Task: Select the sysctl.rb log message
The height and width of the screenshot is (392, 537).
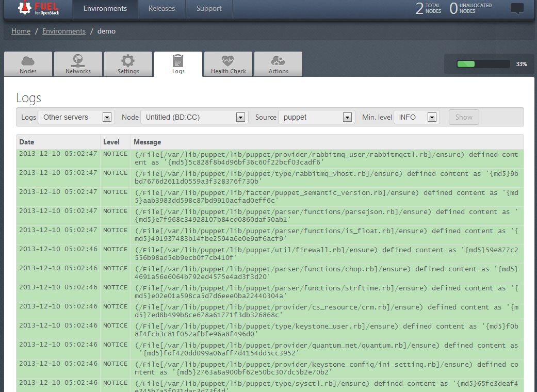Action: (x=327, y=386)
